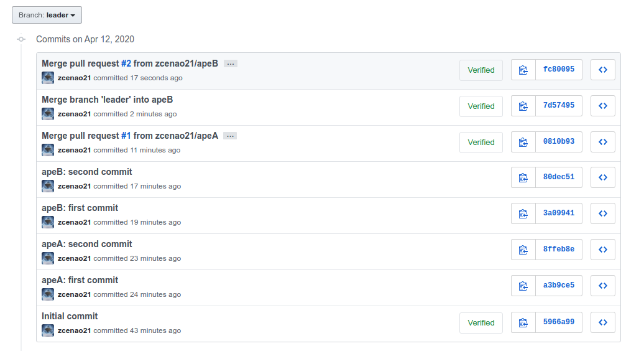Image resolution: width=644 pixels, height=351 pixels.
Task: Copy SHA for commit 5966a99
Action: point(523,322)
